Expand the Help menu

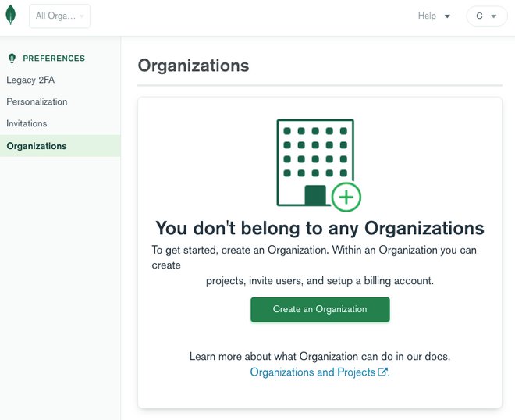click(434, 16)
